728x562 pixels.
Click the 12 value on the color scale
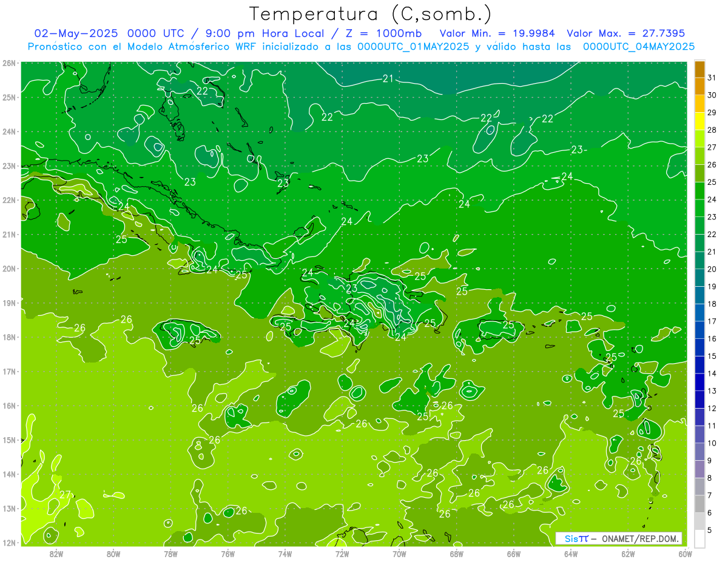pos(712,409)
